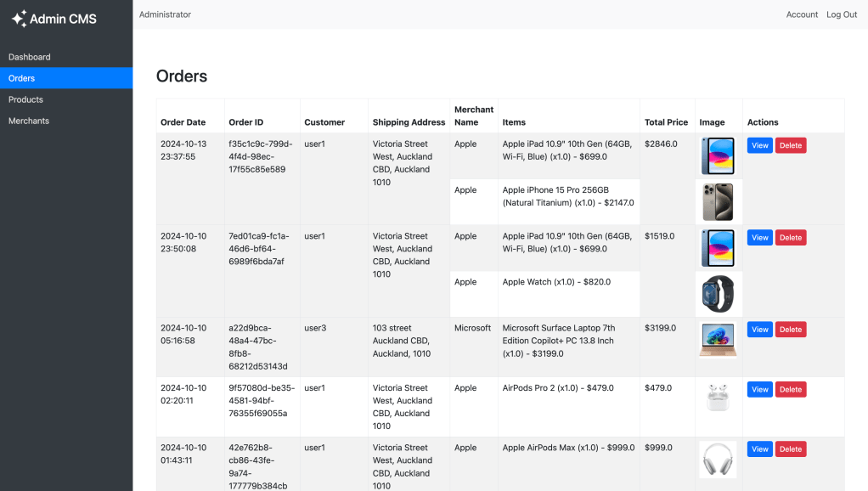
Task: Click the AirPods Max product image
Action: pyautogui.click(x=718, y=460)
